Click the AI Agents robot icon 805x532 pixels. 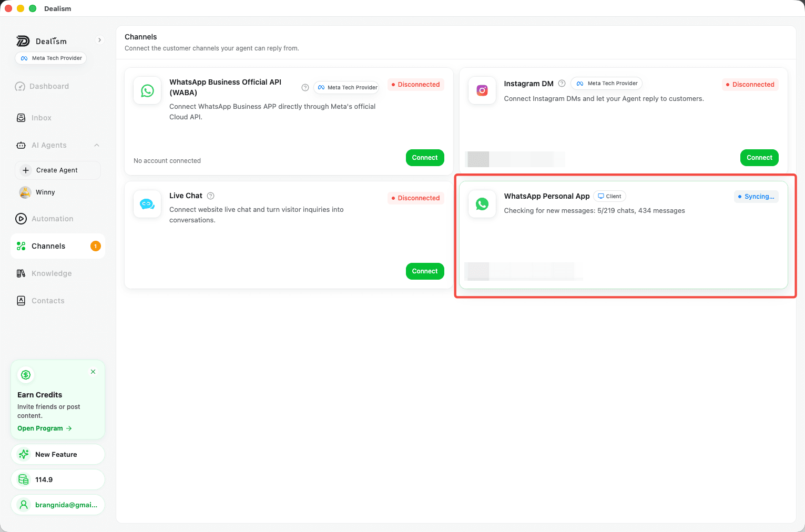pos(21,145)
